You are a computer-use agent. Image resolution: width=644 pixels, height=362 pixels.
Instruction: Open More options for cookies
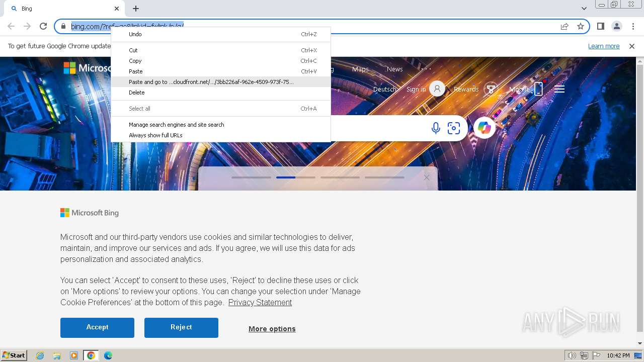tap(272, 329)
